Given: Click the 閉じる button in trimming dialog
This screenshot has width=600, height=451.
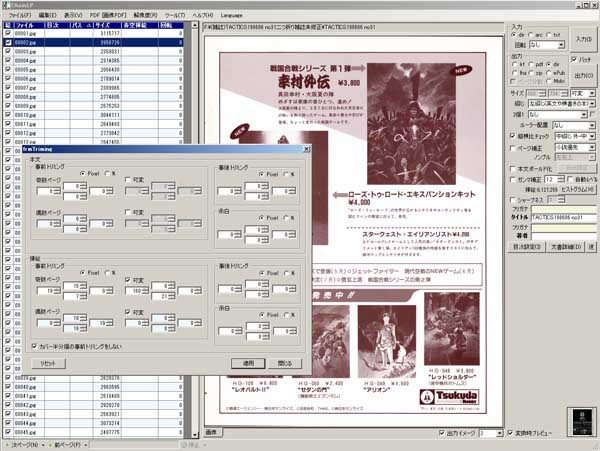Looking at the screenshot, I should point(285,363).
